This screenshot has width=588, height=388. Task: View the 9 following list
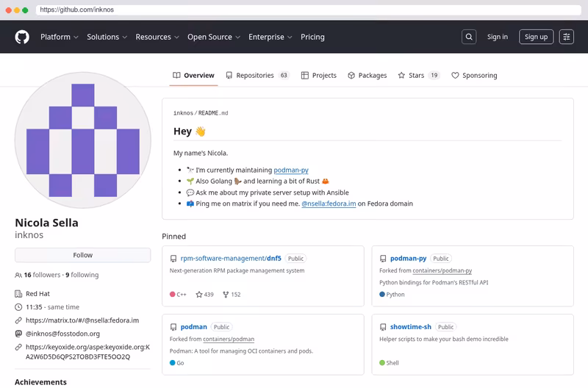(x=82, y=275)
